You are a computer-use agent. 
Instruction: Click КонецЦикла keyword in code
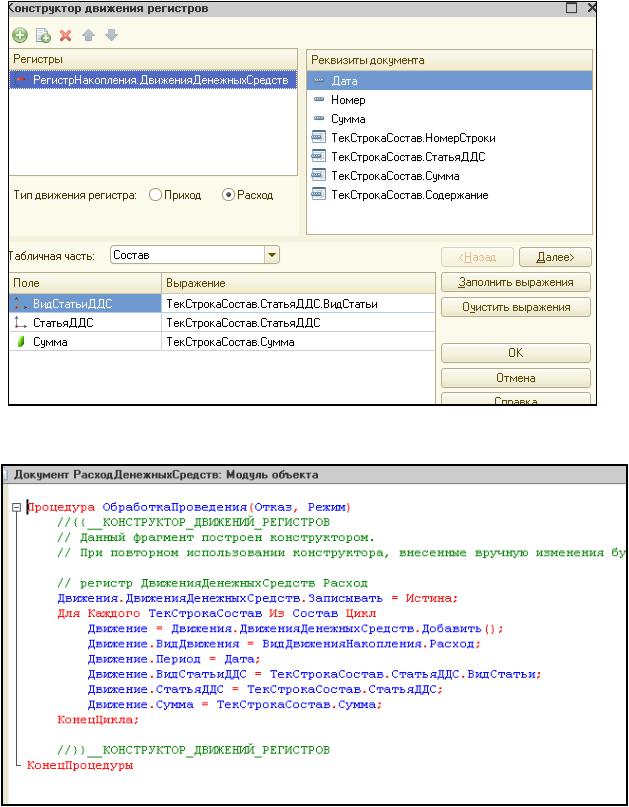click(x=98, y=720)
